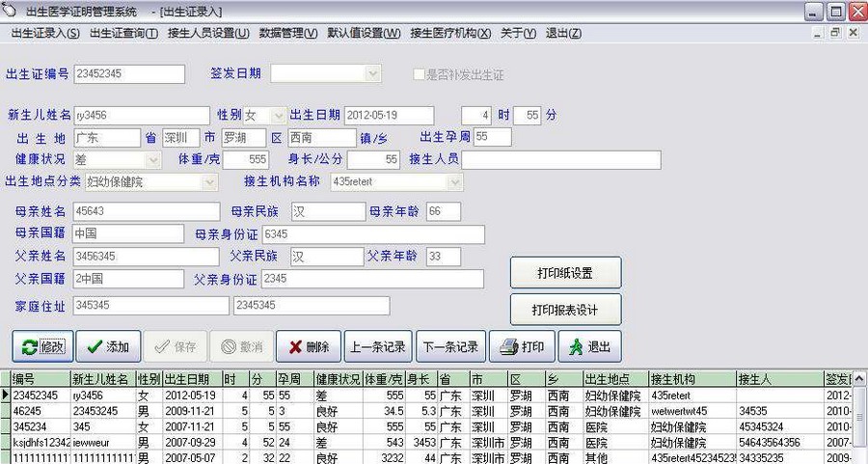This screenshot has width=868, height=464.
Task: Expand 出生地点分类 dropdown
Action: click(x=209, y=181)
